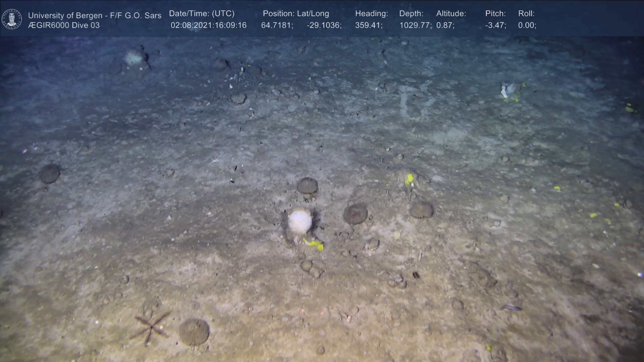Image resolution: width=644 pixels, height=362 pixels.
Task: Click the Heading value 359.41
Action: click(368, 25)
